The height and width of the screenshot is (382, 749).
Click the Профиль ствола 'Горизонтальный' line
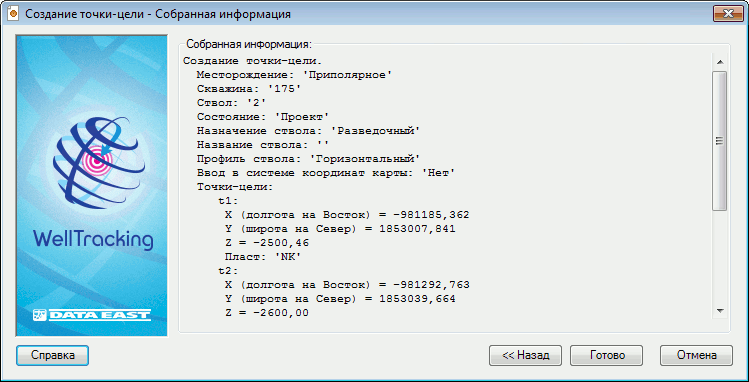click(308, 159)
